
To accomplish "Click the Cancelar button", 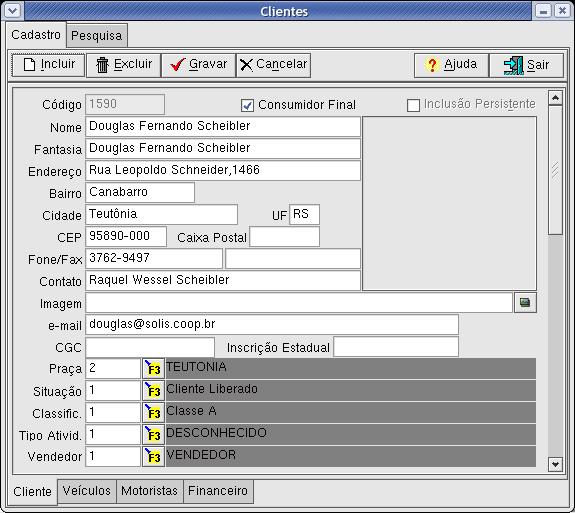I will point(274,65).
